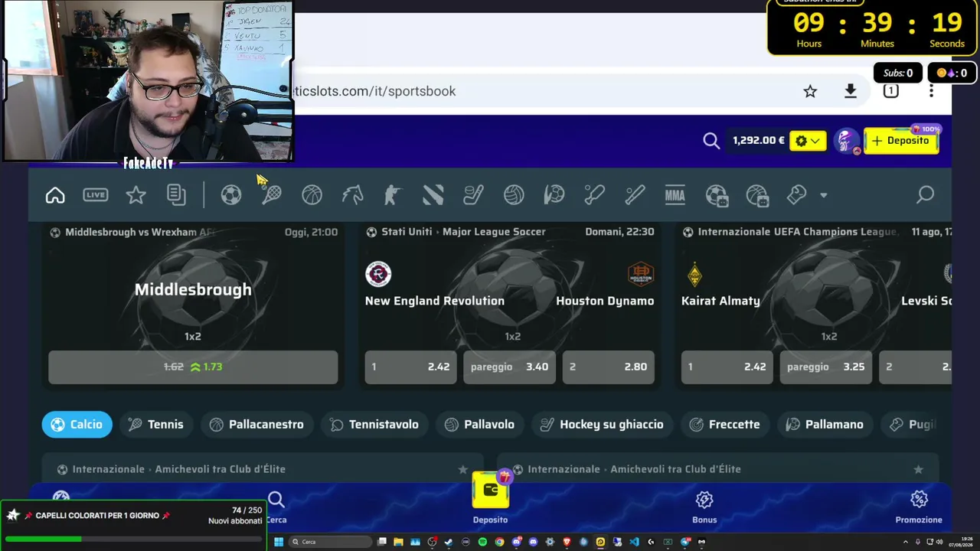Favorite left Amichevoli tra Club d'Élite league

click(x=462, y=469)
